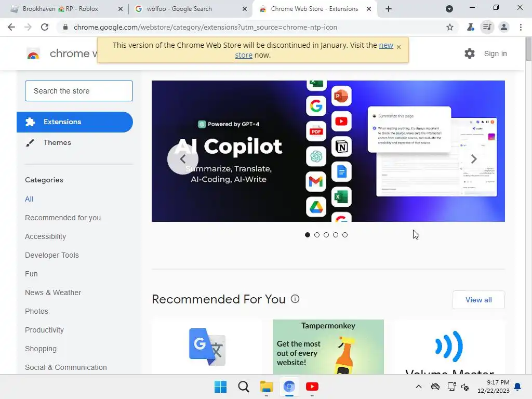Click View all recommended extensions

point(478,300)
